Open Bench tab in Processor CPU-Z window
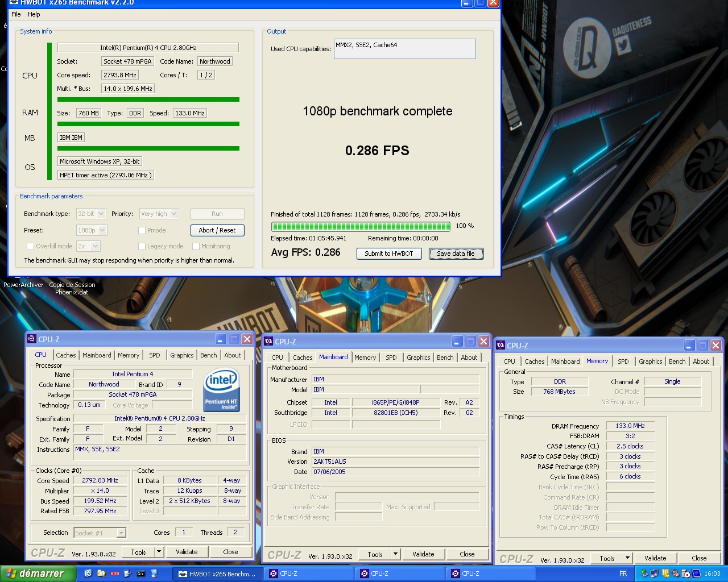The width and height of the screenshot is (728, 582). 209,355
